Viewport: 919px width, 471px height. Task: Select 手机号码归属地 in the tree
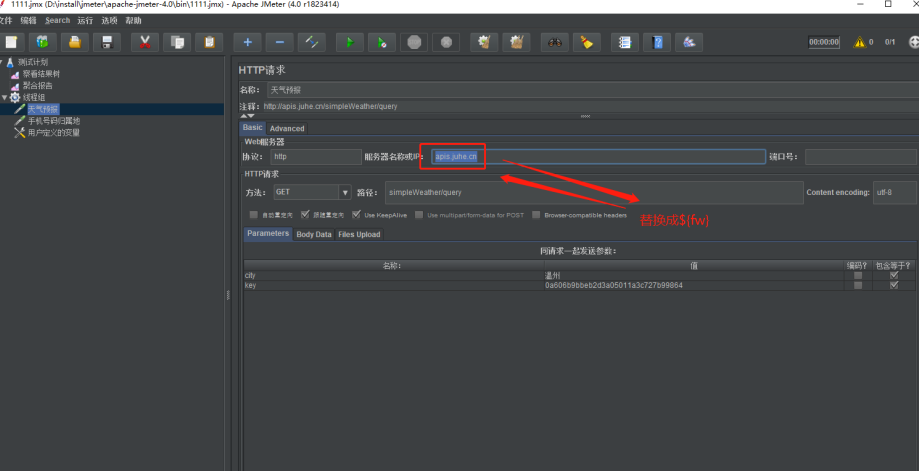[x=54, y=121]
